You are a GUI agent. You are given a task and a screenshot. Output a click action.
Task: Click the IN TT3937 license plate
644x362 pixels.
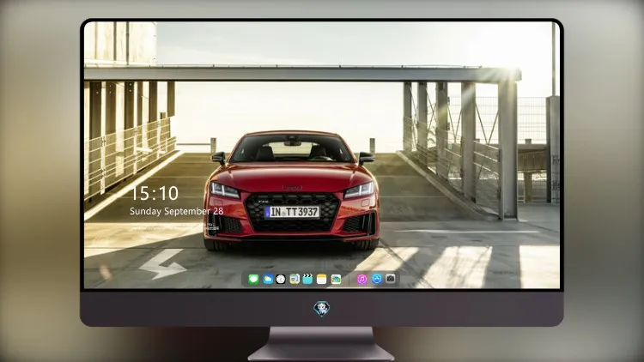click(x=292, y=212)
